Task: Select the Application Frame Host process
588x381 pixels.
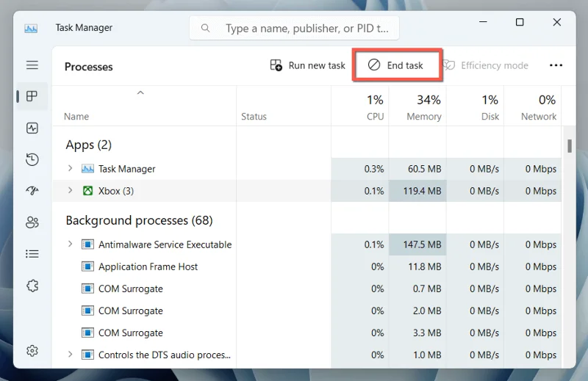Action: point(148,266)
